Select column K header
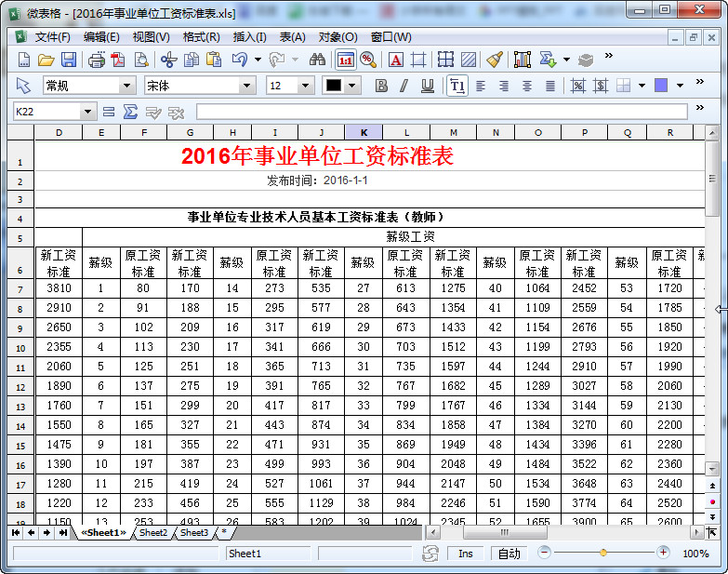Screen dimensions: 728x574 364,133
